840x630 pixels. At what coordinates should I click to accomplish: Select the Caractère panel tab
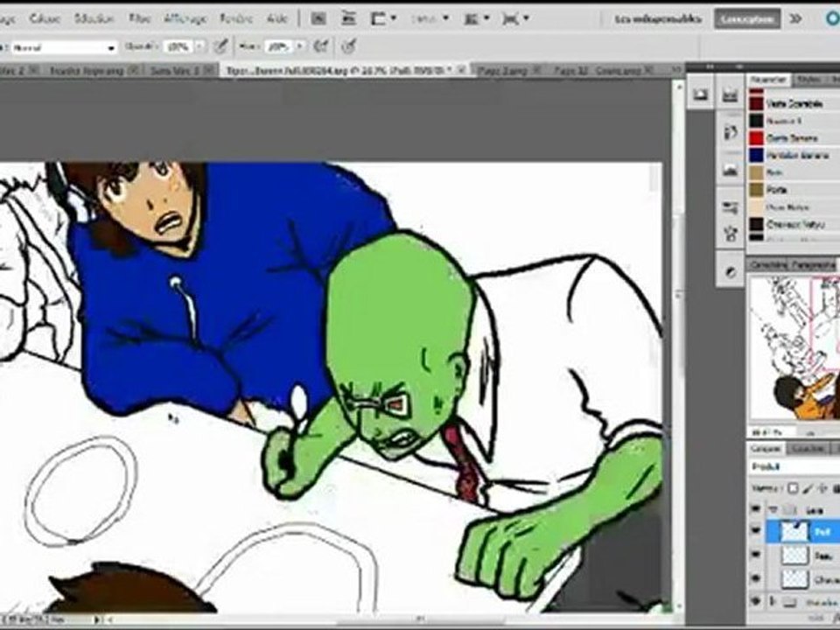click(x=767, y=264)
